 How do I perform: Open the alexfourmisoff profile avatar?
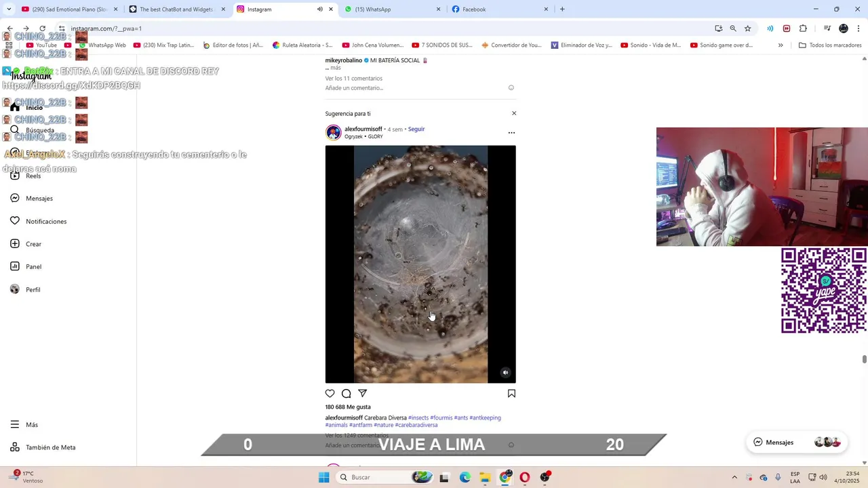coord(333,132)
